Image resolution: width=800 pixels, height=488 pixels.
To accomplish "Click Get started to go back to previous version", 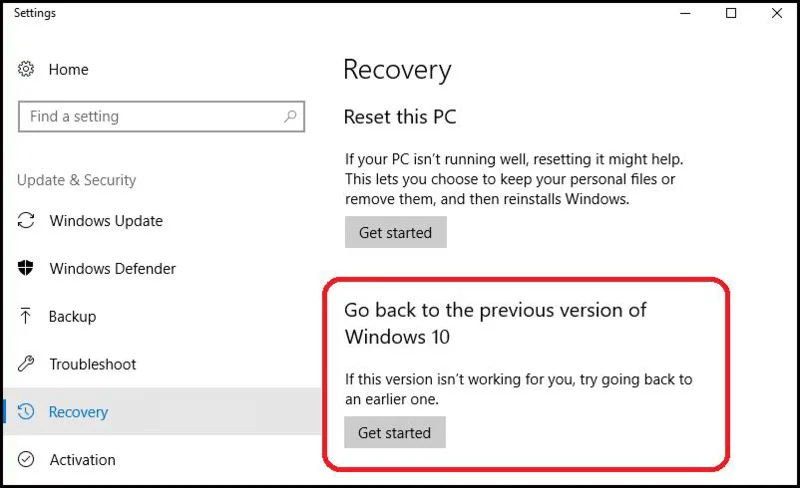I will [394, 432].
